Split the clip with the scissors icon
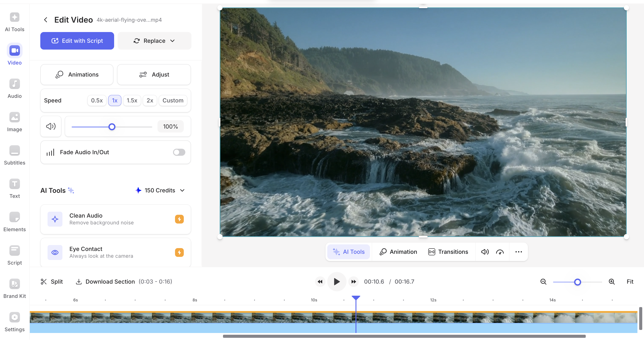Image resolution: width=644 pixels, height=340 pixels. pos(44,281)
